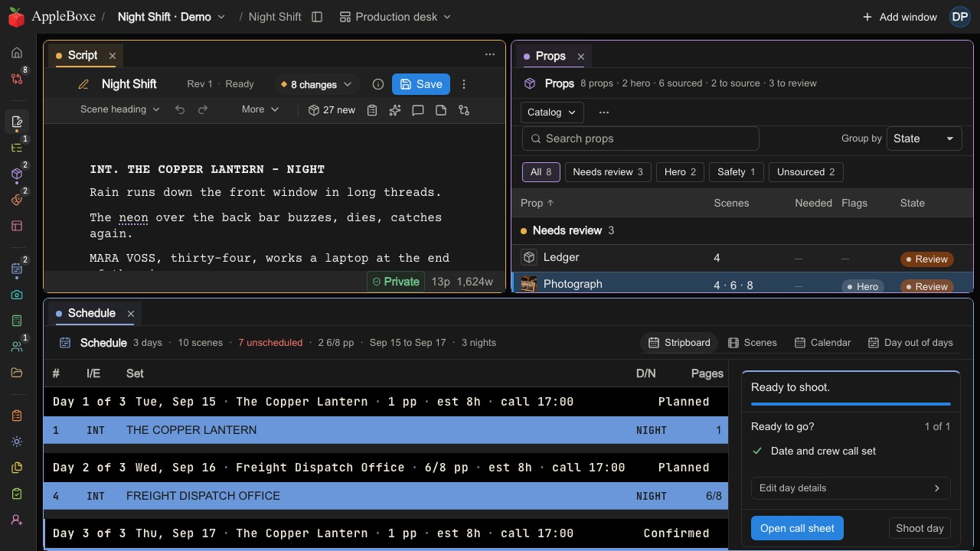Open the sidebar camera icon
The width and height of the screenshot is (980, 551).
point(17,295)
